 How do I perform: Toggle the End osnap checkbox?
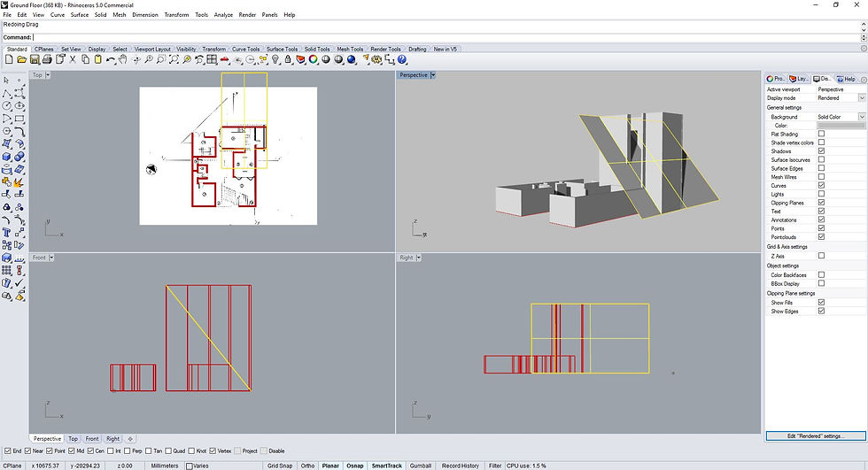pos(8,451)
